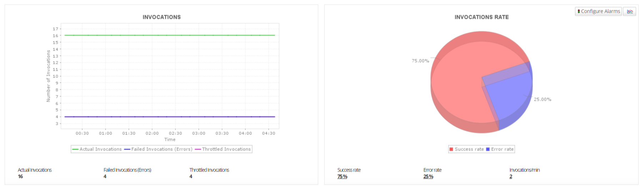Select the Failed Invocations (Errors) legend marker

(127, 149)
